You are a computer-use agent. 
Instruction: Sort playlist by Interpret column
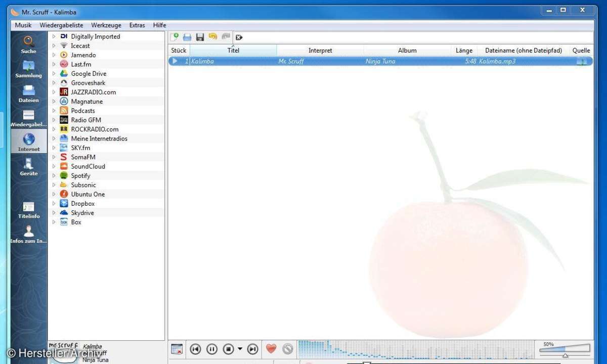pos(320,50)
